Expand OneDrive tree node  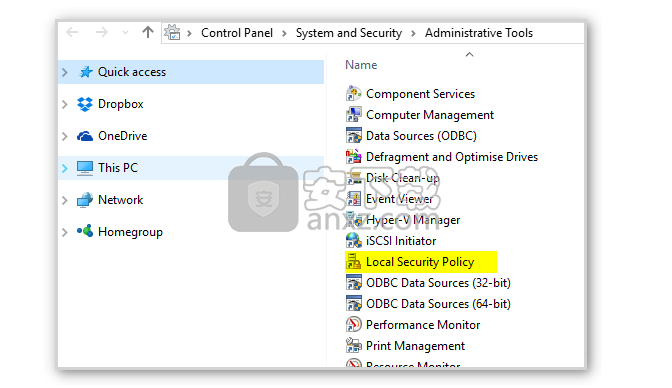pos(65,136)
